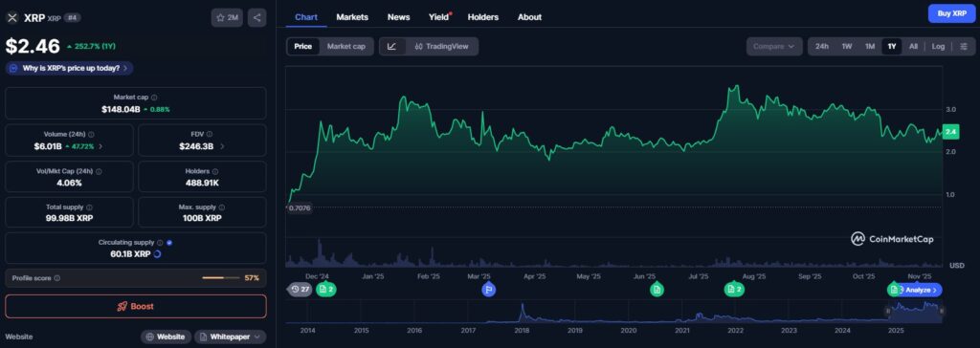
Task: Select the line chart style icon
Action: coord(391,46)
